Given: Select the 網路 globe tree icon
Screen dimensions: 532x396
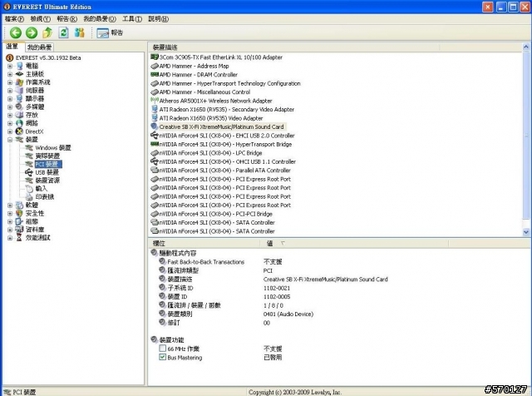Looking at the screenshot, I should tap(19, 123).
